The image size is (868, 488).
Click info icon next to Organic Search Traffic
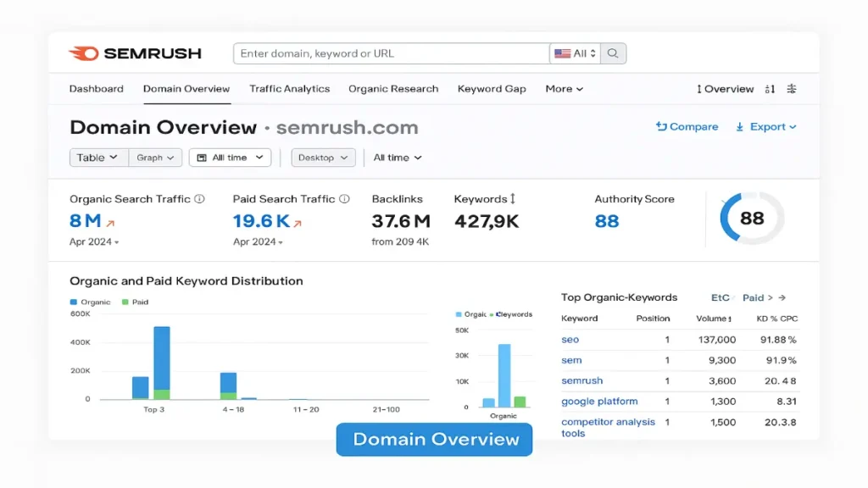click(x=200, y=198)
